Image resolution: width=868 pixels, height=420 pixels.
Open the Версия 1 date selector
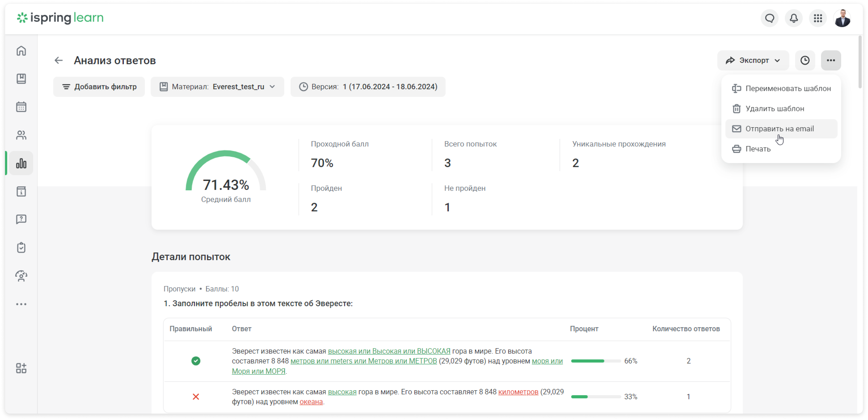368,87
